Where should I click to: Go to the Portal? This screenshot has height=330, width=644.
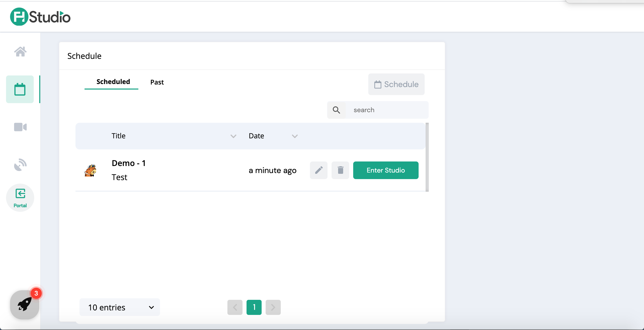click(20, 198)
